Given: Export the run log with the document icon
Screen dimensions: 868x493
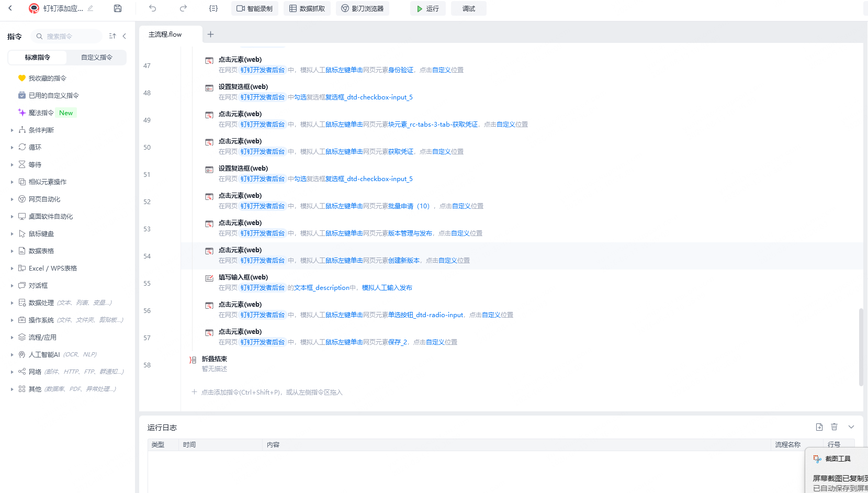Looking at the screenshot, I should pyautogui.click(x=819, y=427).
